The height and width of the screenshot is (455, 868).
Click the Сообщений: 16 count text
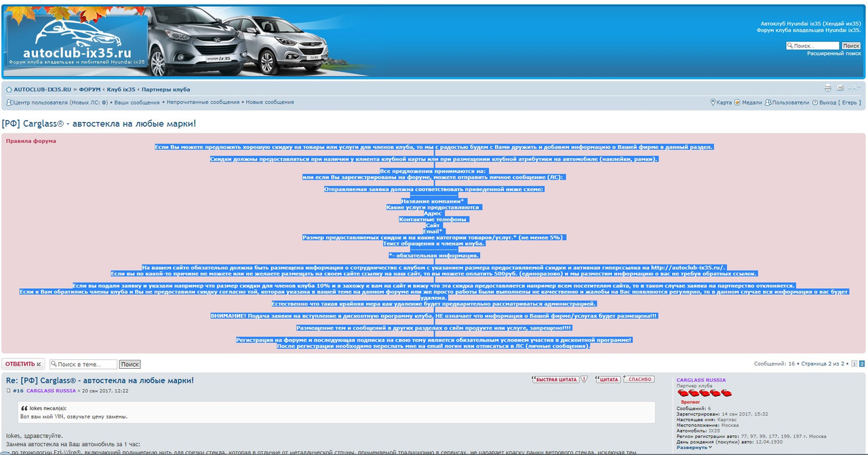(774, 364)
